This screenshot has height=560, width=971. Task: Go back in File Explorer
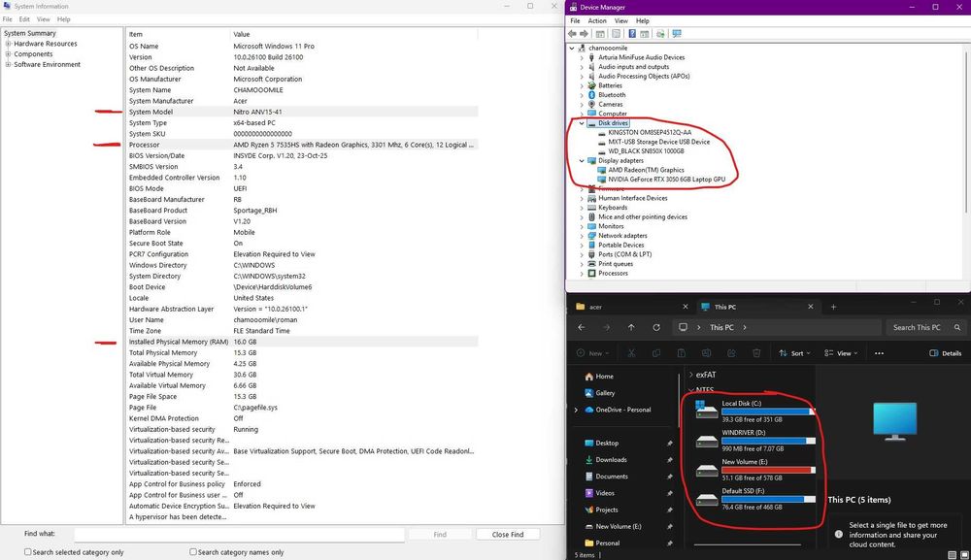coord(582,327)
